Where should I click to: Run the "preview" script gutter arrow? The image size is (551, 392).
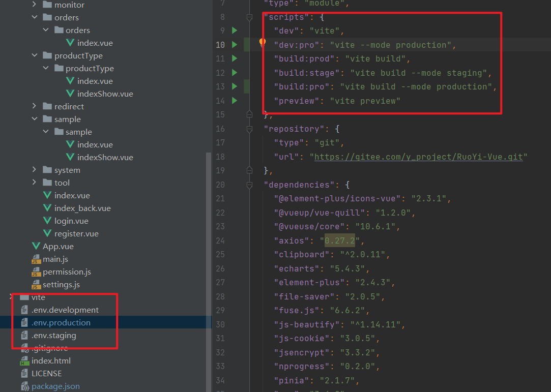pyautogui.click(x=235, y=101)
